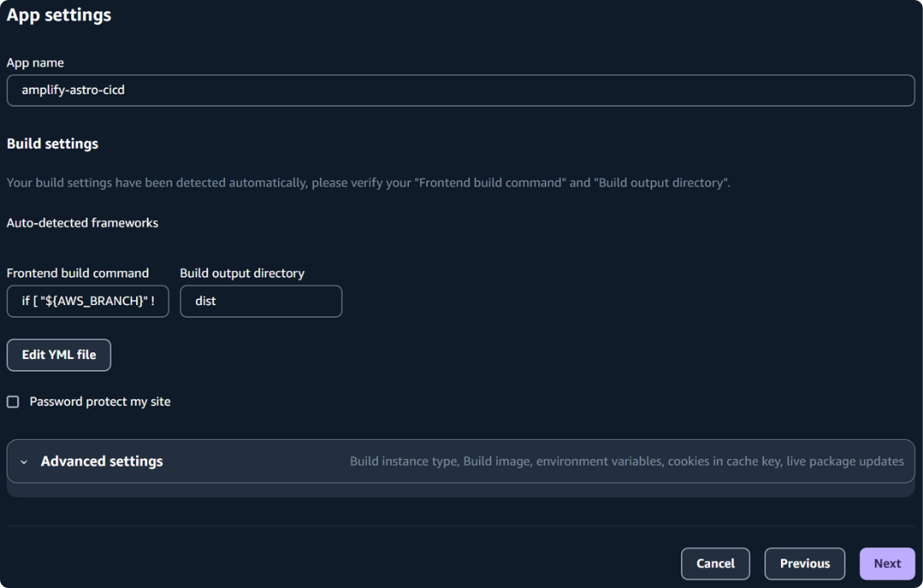Open the Edit YML file editor

(59, 355)
